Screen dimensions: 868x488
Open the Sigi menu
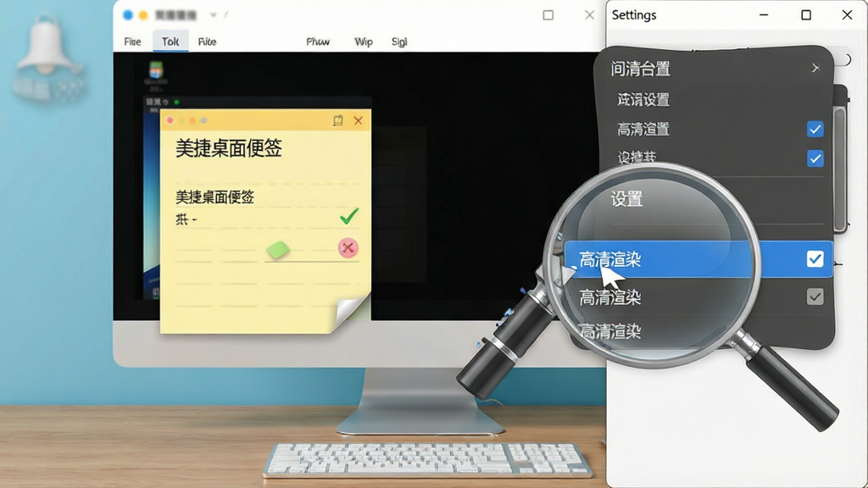[x=399, y=42]
